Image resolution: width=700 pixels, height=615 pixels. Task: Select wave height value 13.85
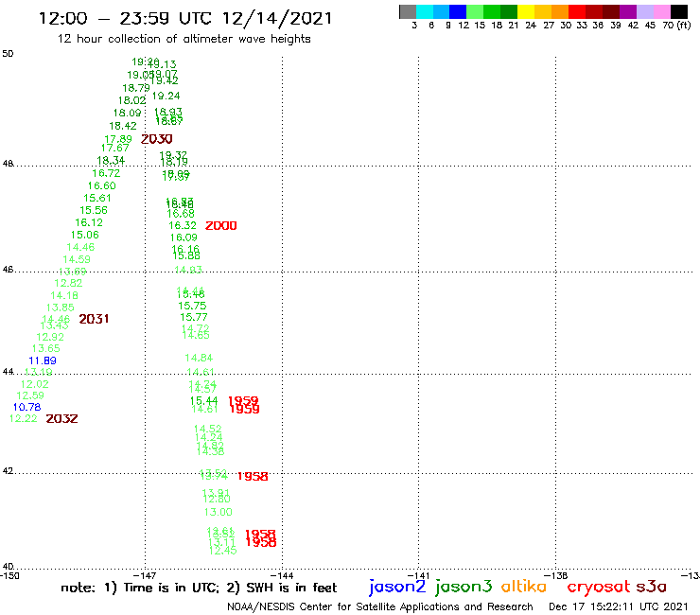pyautogui.click(x=61, y=307)
